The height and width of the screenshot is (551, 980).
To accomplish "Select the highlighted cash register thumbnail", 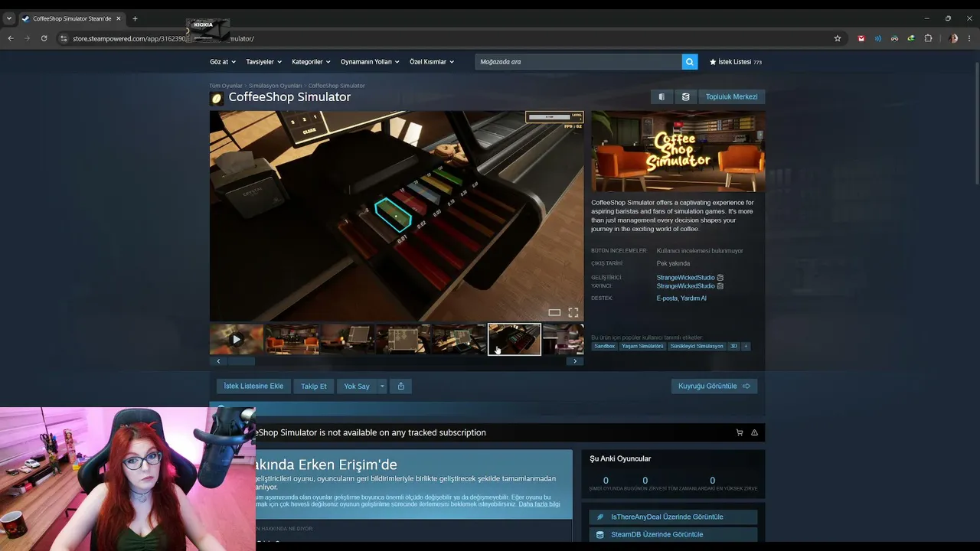I will click(x=514, y=339).
